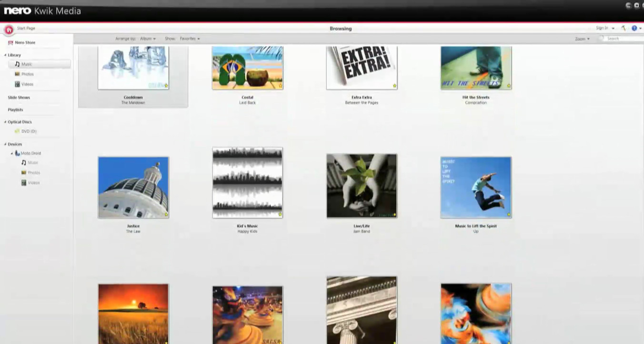Collapse the Devices section triangle
This screenshot has width=644, height=344.
pos(5,144)
